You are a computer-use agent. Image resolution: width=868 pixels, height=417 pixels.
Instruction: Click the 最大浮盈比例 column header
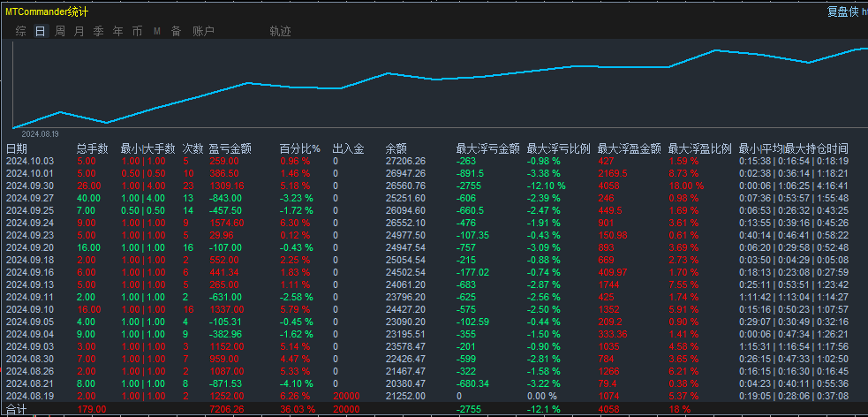(700, 148)
